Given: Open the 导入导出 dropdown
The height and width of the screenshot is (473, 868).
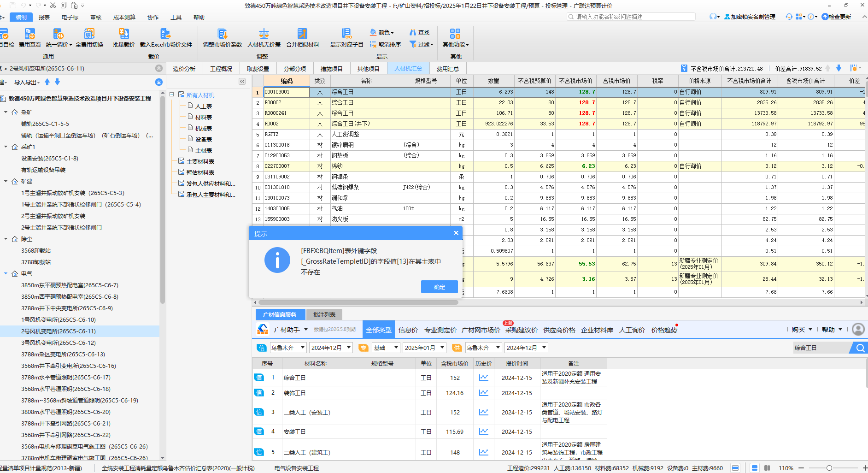Looking at the screenshot, I should pos(27,82).
